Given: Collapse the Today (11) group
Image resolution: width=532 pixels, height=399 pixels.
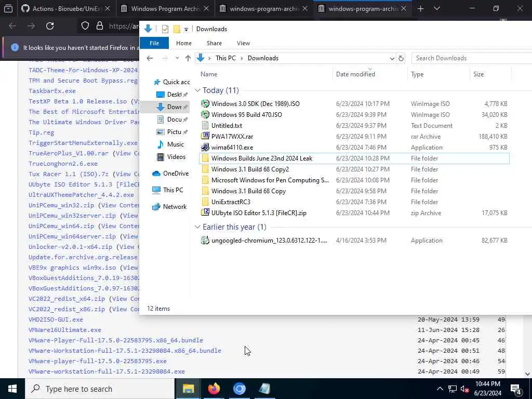Looking at the screenshot, I should coord(197,90).
